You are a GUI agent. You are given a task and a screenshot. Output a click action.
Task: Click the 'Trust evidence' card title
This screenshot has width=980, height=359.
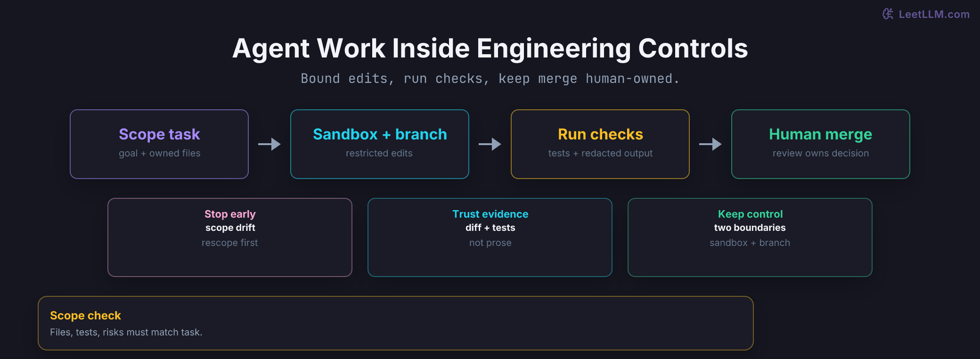click(490, 214)
